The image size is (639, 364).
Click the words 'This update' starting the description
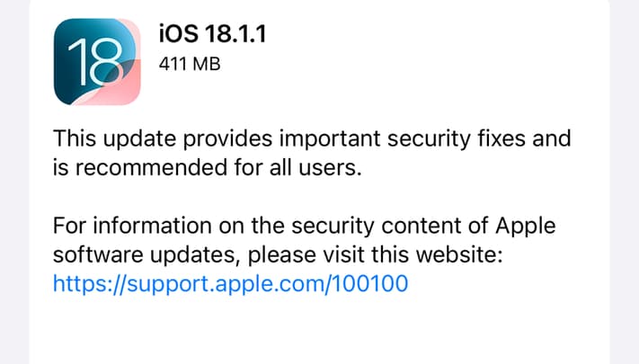point(106,139)
